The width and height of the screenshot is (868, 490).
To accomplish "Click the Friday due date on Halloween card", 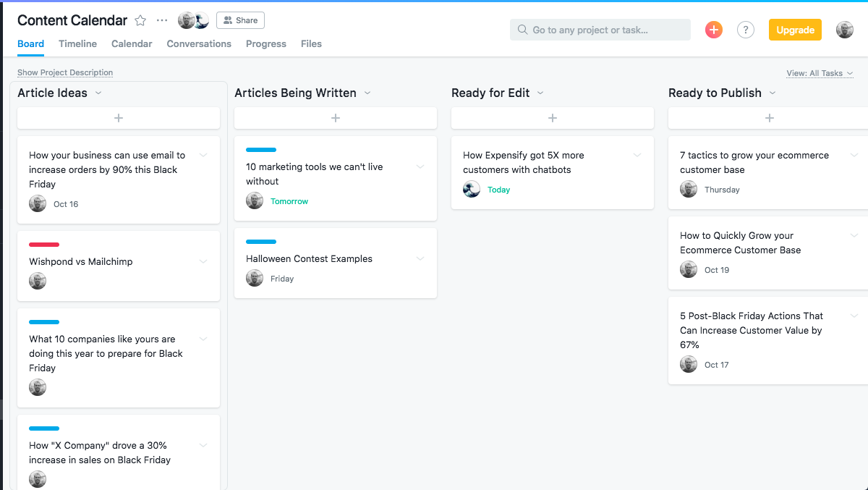I will click(x=282, y=279).
